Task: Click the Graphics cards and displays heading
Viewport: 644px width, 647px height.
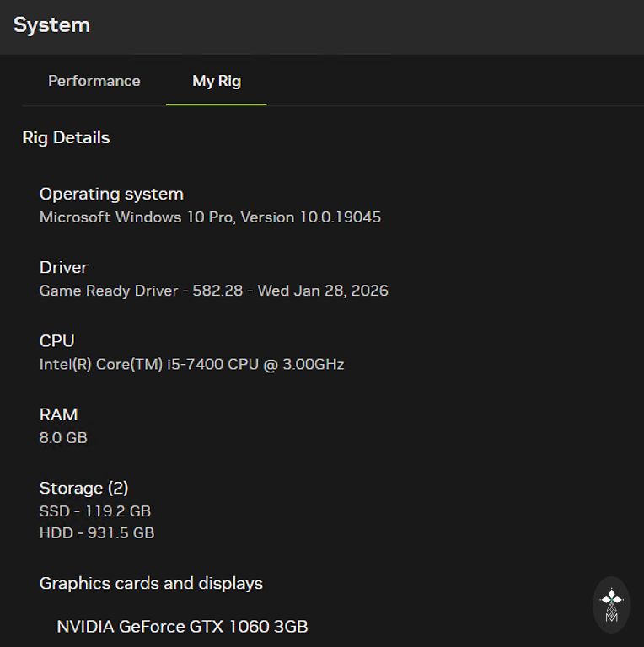Action: click(x=151, y=583)
